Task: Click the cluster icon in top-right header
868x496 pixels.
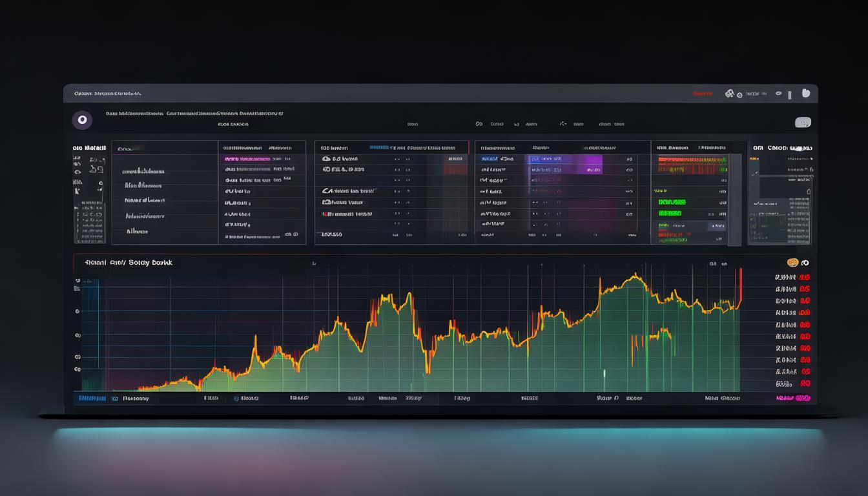Action: coord(730,94)
